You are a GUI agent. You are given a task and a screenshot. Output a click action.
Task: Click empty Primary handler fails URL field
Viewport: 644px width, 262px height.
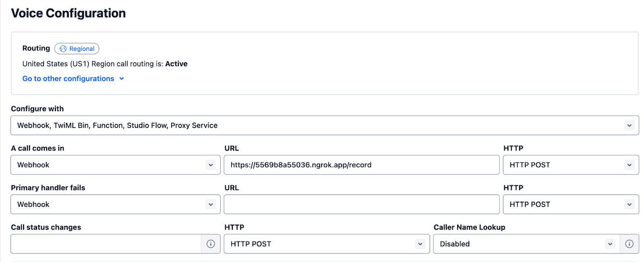(361, 204)
